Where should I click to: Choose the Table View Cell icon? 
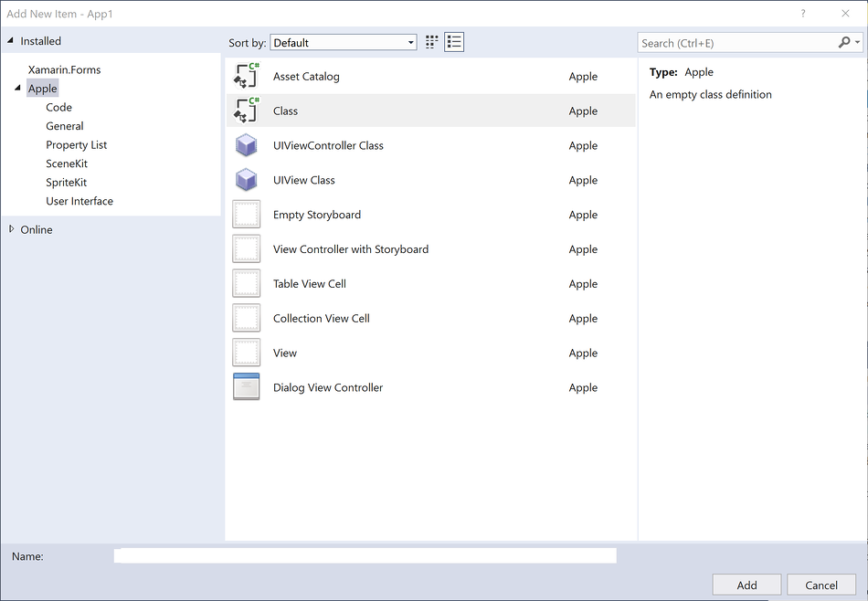pyautogui.click(x=246, y=284)
